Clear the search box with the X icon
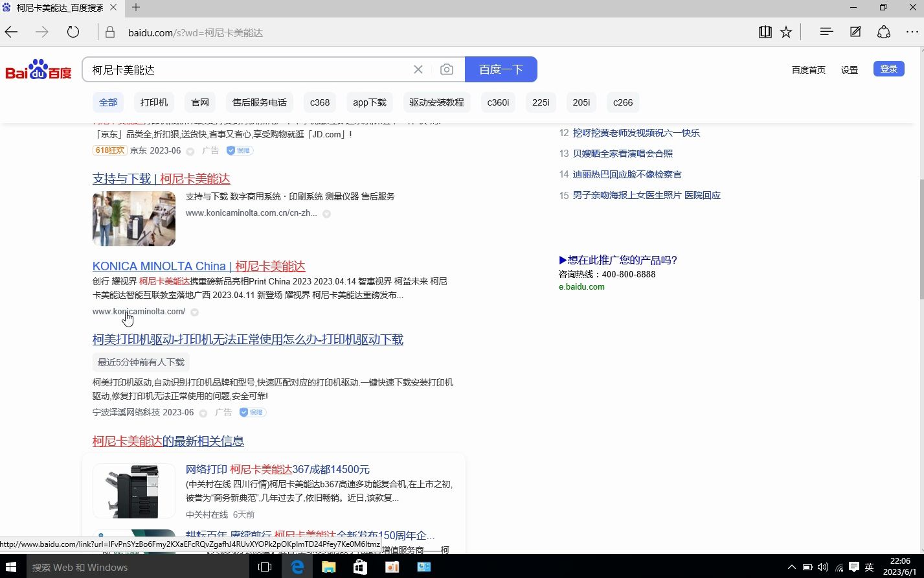Viewport: 924px width, 578px height. pyautogui.click(x=418, y=69)
